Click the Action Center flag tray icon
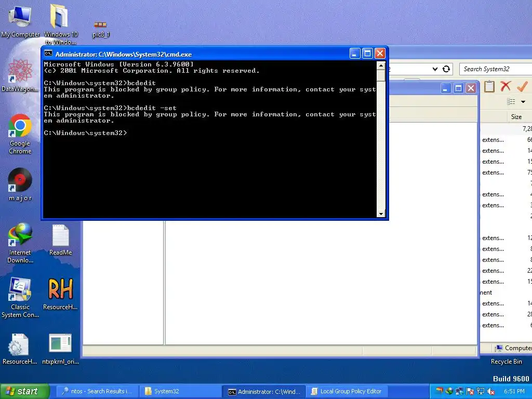This screenshot has height=399, width=532. coord(470,391)
